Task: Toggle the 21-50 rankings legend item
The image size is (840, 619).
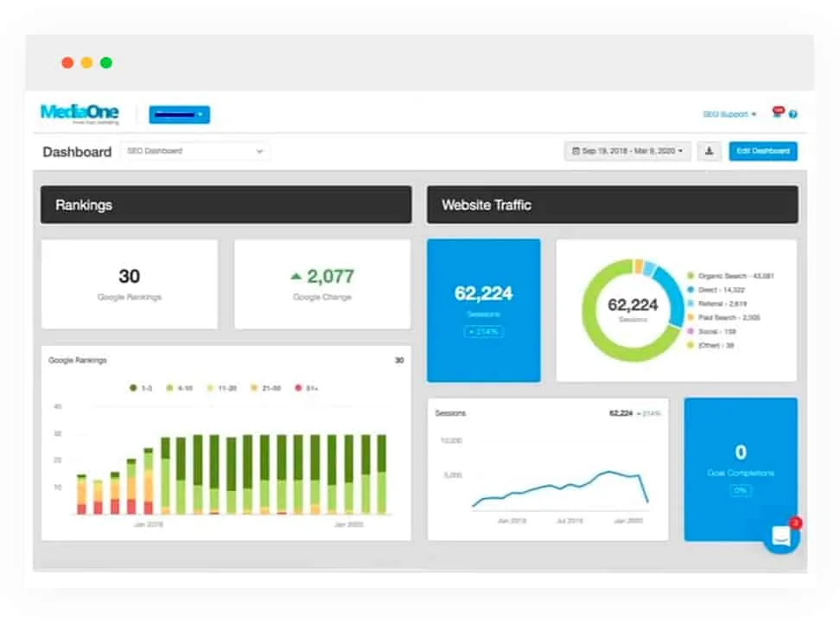Action: click(265, 388)
